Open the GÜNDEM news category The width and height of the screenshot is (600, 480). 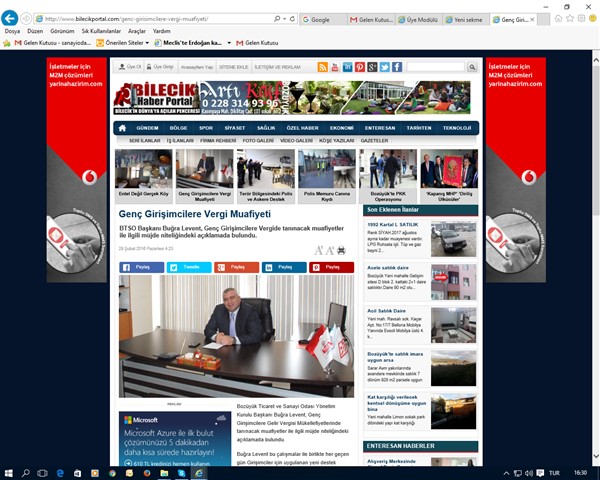coord(147,128)
